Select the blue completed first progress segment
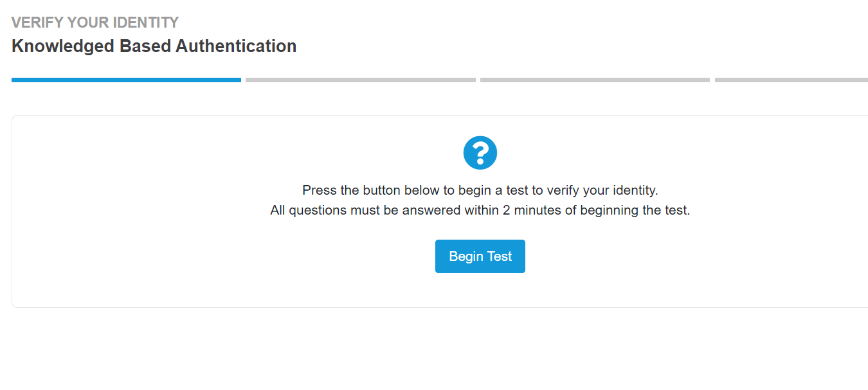 click(126, 80)
